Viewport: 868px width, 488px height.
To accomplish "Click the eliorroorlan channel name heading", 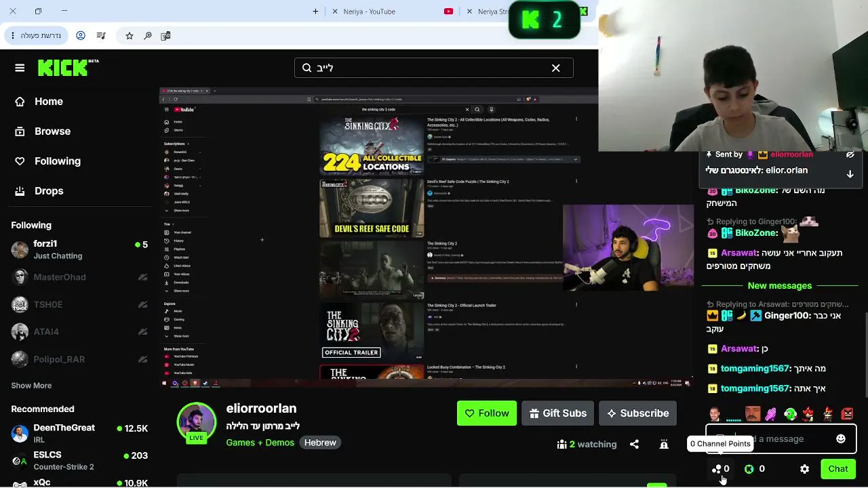I will (x=261, y=409).
